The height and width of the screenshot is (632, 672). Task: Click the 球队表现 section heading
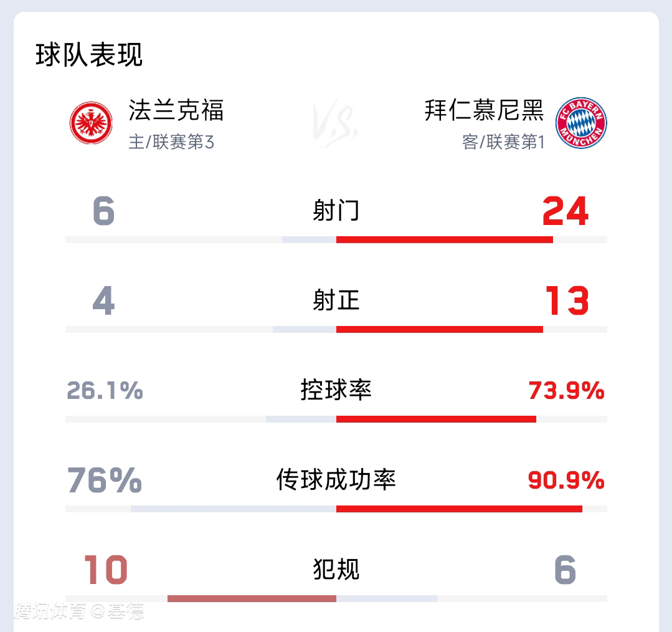point(88,55)
